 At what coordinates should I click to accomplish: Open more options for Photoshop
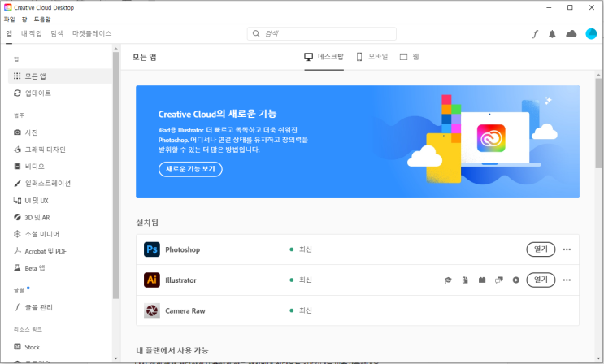coord(567,249)
